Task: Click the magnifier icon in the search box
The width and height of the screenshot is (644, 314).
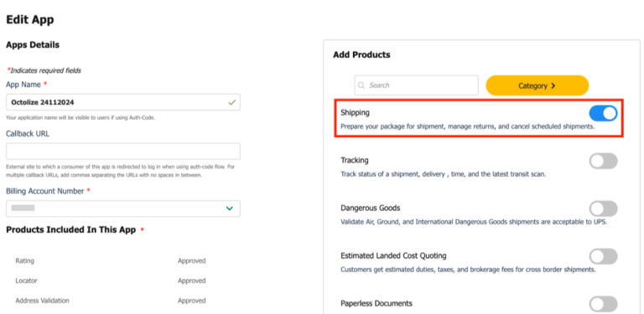Action: pos(361,85)
